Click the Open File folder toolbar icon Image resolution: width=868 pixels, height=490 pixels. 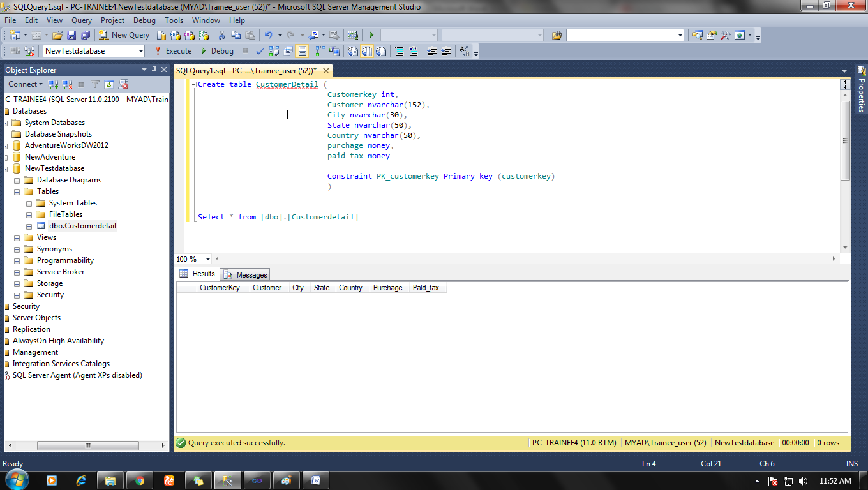pos(57,35)
